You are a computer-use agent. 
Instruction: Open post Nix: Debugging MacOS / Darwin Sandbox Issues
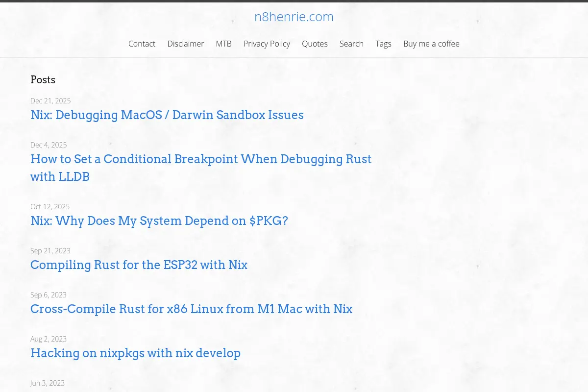pos(167,115)
